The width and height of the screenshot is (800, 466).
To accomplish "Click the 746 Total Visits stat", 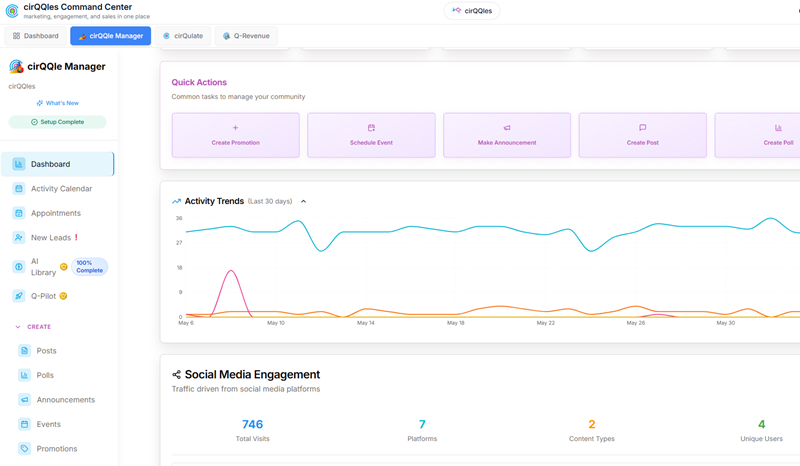I will coord(253,430).
